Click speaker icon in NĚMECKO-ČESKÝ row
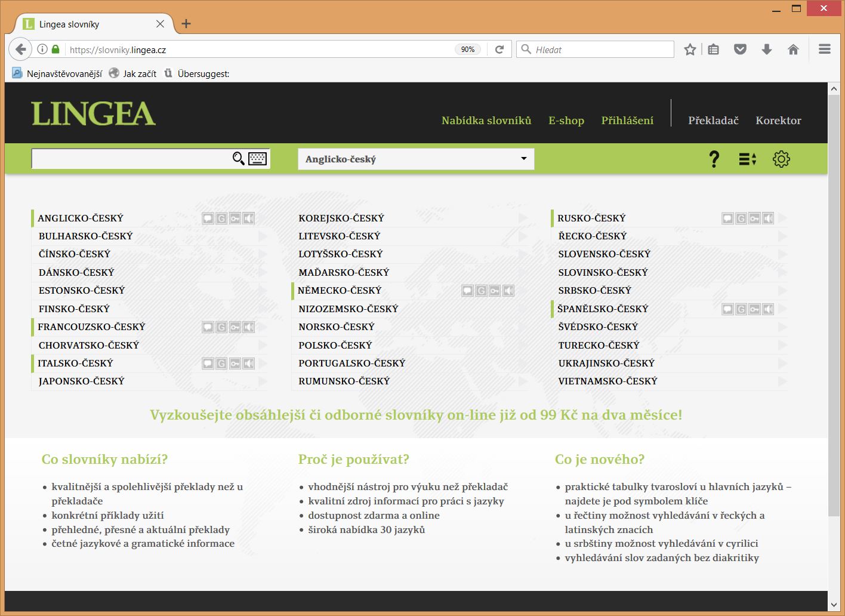845x616 pixels. point(508,291)
